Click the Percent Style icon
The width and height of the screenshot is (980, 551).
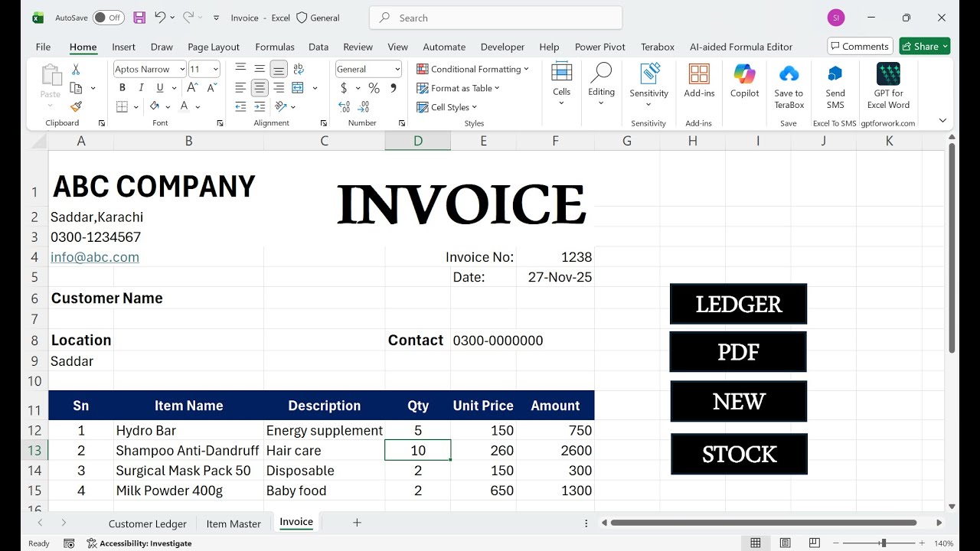coord(374,88)
